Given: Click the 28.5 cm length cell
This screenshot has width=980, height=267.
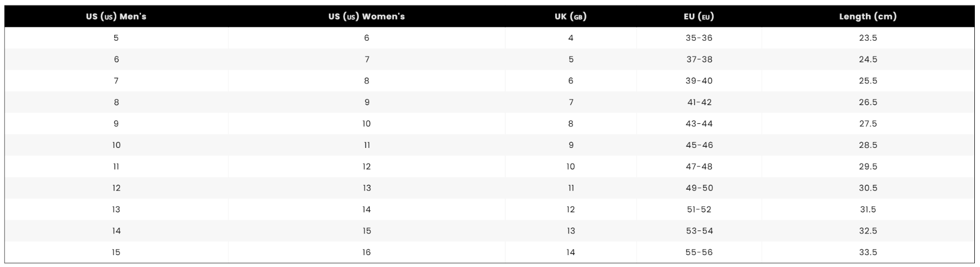Looking at the screenshot, I should point(868,145).
